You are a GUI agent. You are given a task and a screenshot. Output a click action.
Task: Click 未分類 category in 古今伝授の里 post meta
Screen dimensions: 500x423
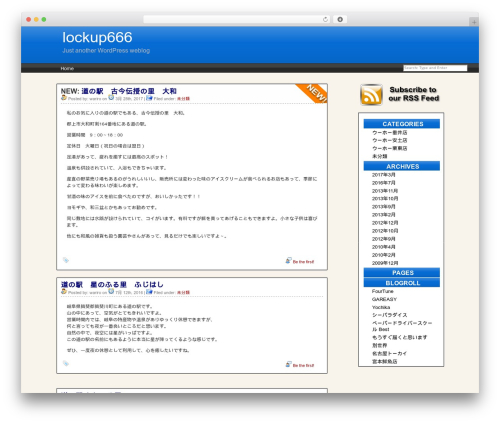[x=183, y=99]
